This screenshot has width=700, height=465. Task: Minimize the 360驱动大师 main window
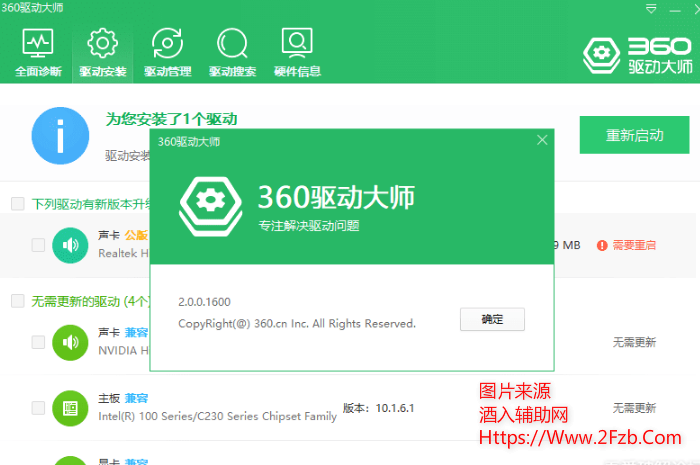pyautogui.click(x=675, y=9)
